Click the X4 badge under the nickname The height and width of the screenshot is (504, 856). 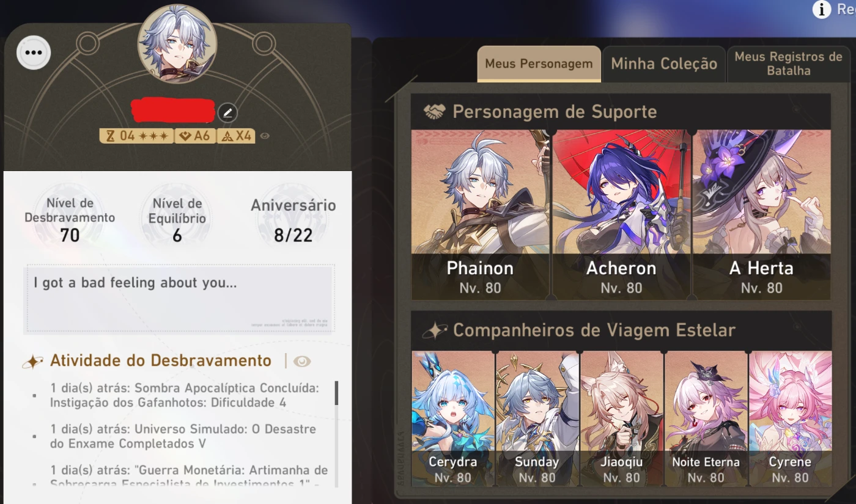pos(235,136)
